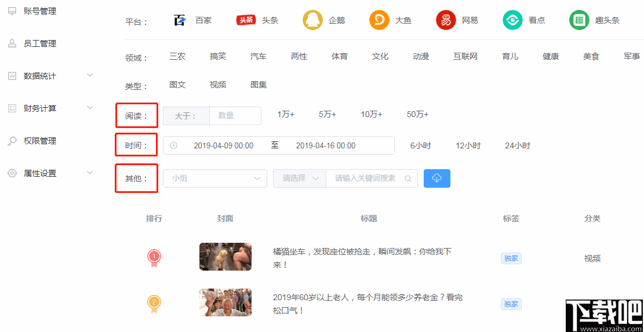Filter by 汽车 field
This screenshot has width=644, height=332.
coord(259,56)
